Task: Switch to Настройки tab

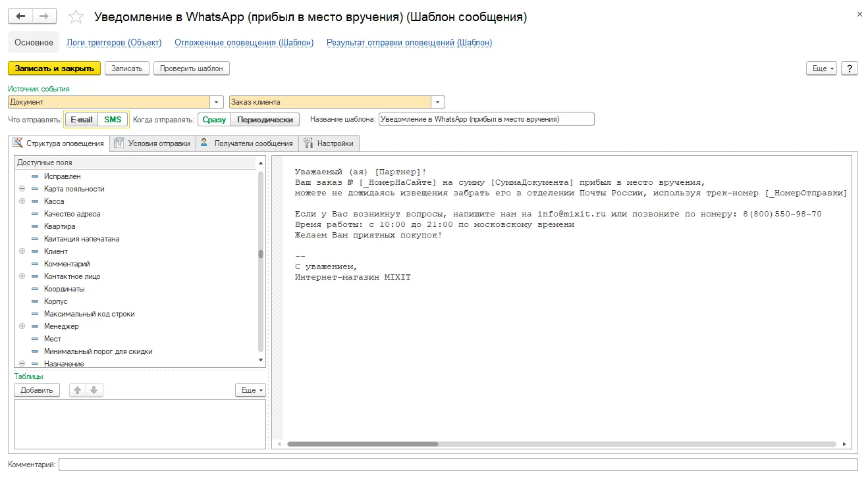Action: 329,143
